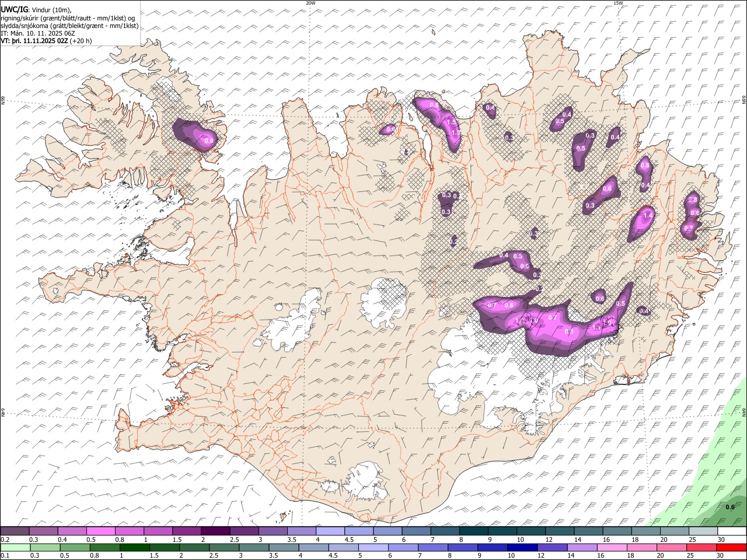The image size is (747, 560).
Task: Click the 0.1 label in the bottom legend row
Action: pyautogui.click(x=5, y=555)
